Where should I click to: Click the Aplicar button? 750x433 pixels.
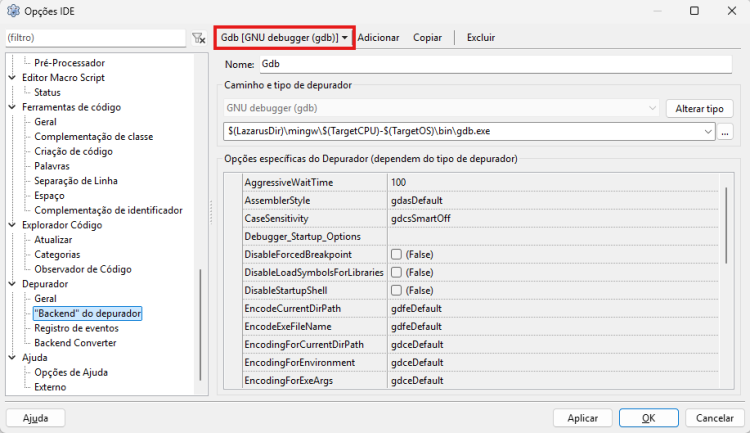tap(583, 418)
